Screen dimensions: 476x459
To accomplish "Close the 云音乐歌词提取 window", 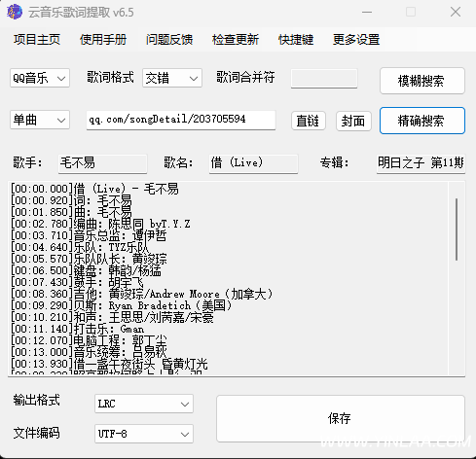I will tap(456, 12).
